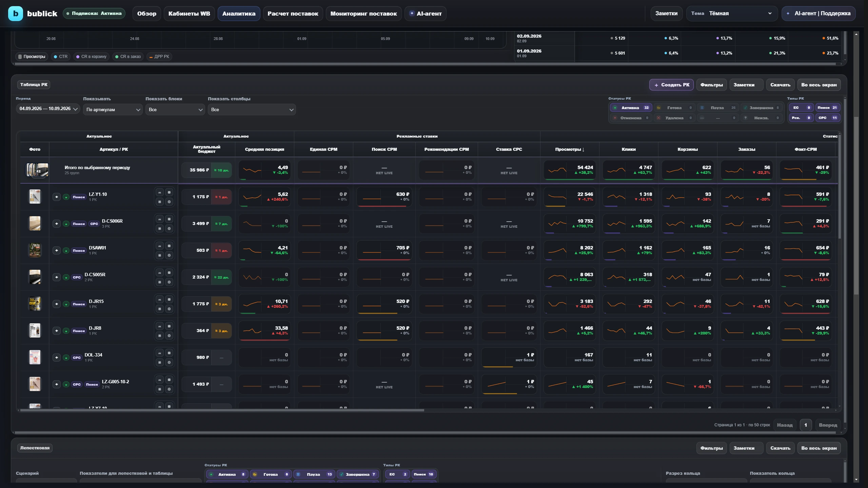
Task: Open the period 04.09.2026 — 10.09.2026 dropdown
Action: point(48,109)
